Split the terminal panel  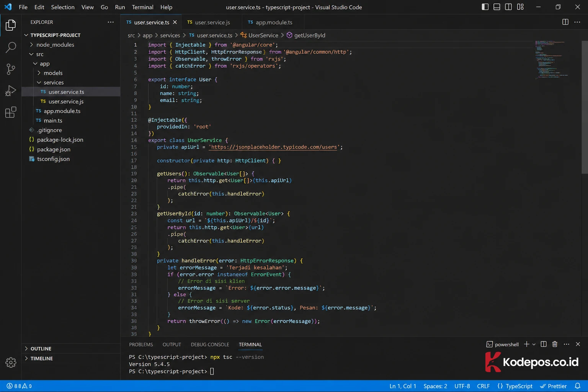point(544,344)
